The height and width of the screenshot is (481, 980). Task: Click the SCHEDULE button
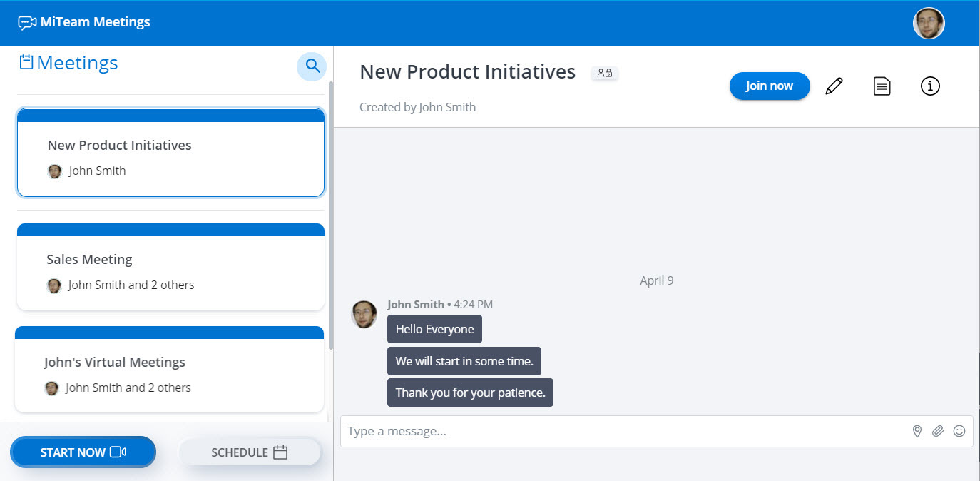pos(250,452)
